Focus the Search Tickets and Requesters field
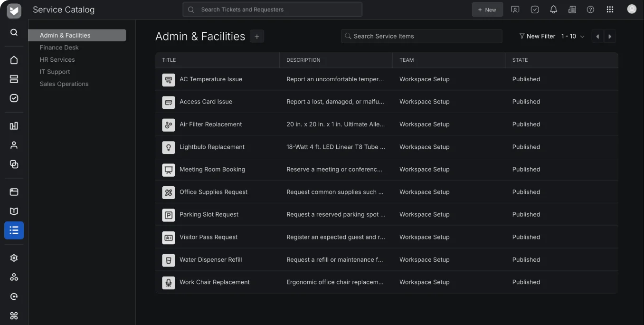This screenshot has height=325, width=644. [x=273, y=10]
